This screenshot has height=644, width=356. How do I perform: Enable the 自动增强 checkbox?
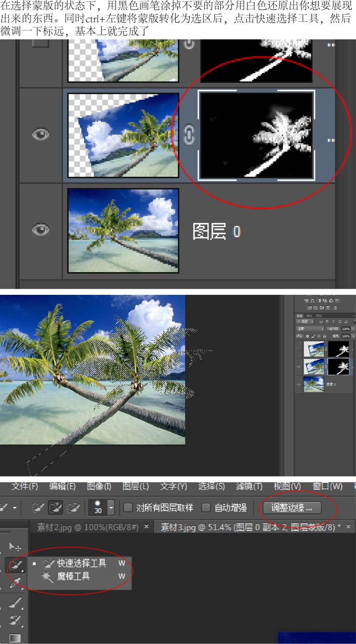click(206, 507)
